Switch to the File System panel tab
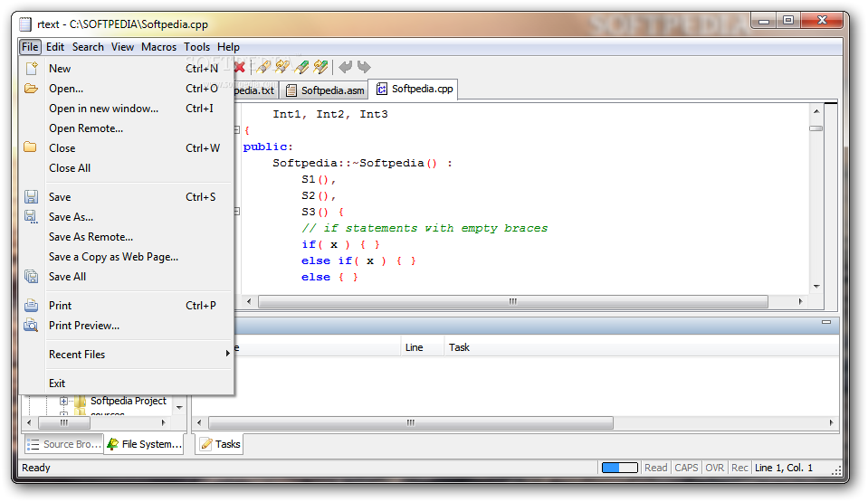The height and width of the screenshot is (502, 868). click(145, 444)
